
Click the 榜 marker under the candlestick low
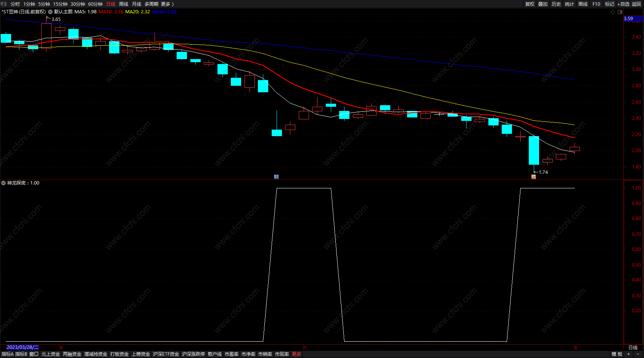(x=534, y=177)
